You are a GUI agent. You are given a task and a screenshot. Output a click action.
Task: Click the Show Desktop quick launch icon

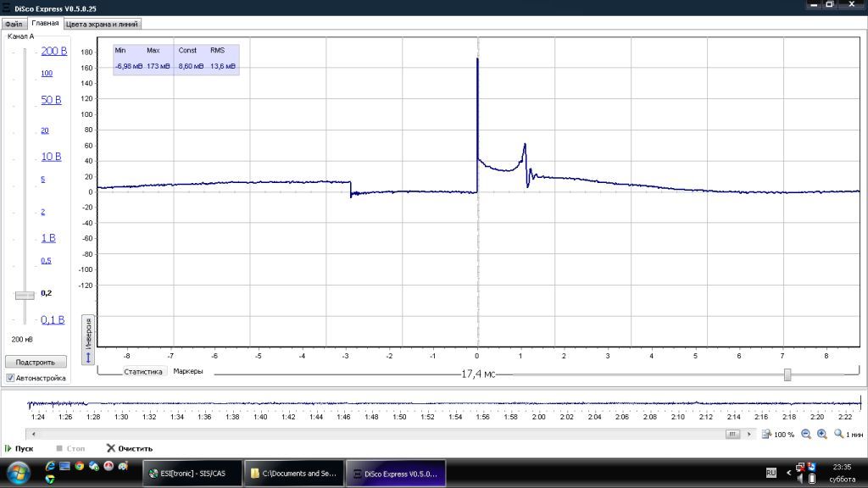[x=64, y=467]
